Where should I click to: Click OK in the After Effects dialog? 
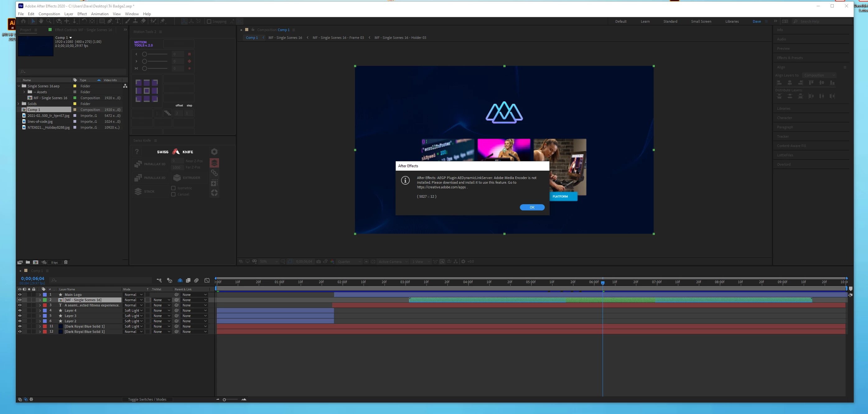click(x=532, y=207)
